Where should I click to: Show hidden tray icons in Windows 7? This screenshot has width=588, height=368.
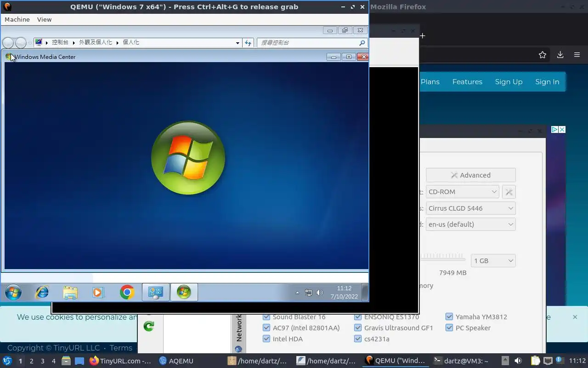(297, 293)
